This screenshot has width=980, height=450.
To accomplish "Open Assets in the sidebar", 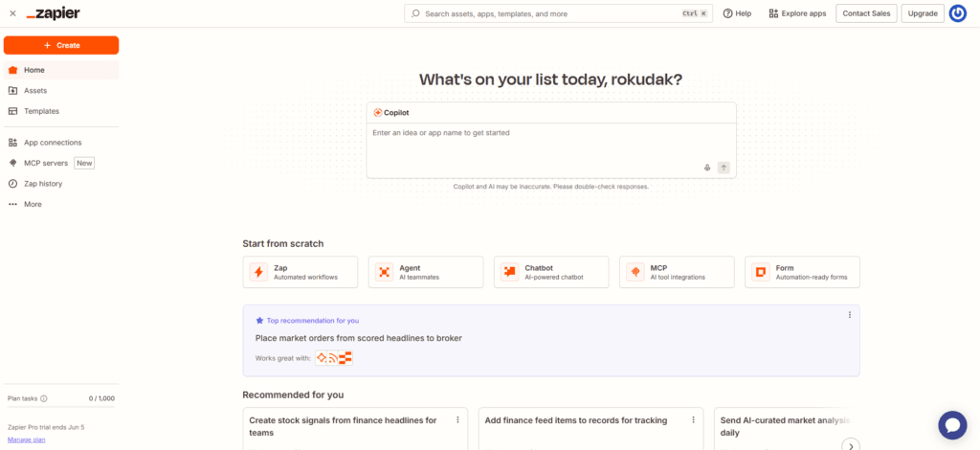I will (61, 91).
